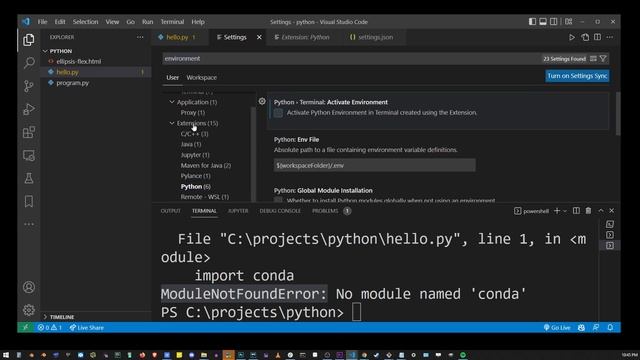The image size is (640, 360).
Task: Open the Extensions view icon
Action: 29,132
